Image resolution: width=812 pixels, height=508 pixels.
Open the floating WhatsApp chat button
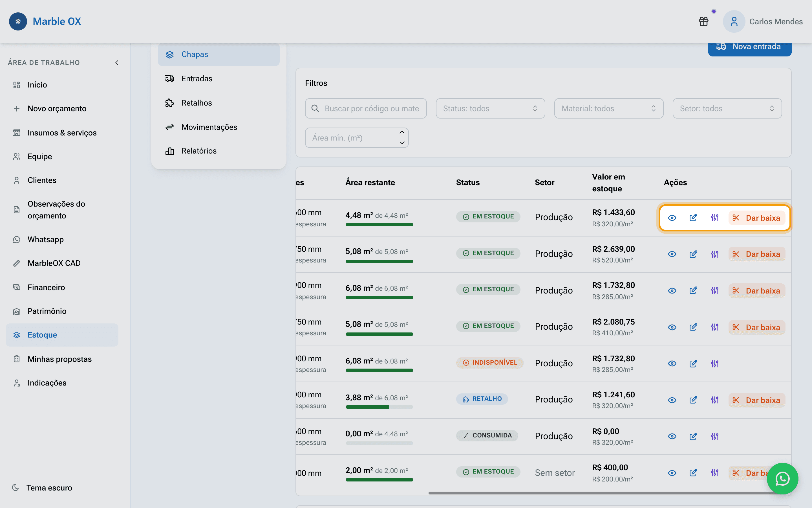[782, 478]
